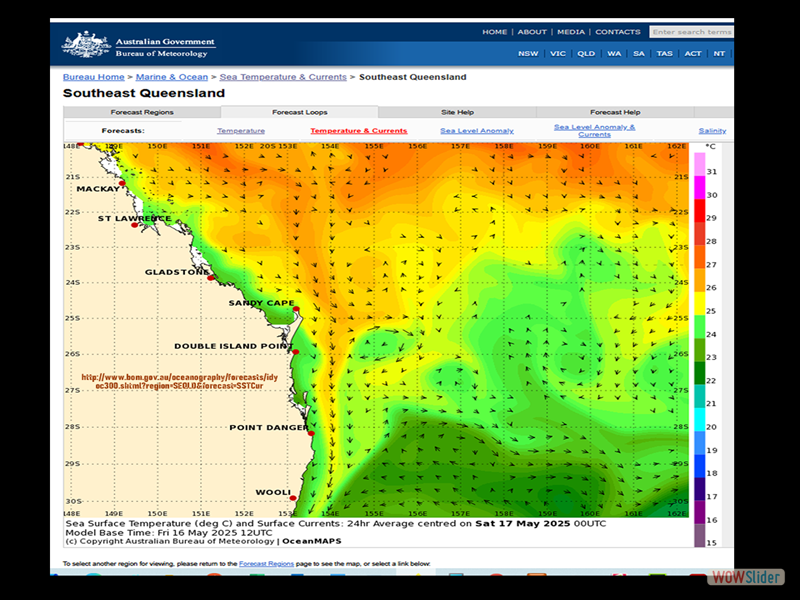Screen dimensions: 800x600
Task: Select the Forecast Loops tab
Action: click(x=300, y=112)
